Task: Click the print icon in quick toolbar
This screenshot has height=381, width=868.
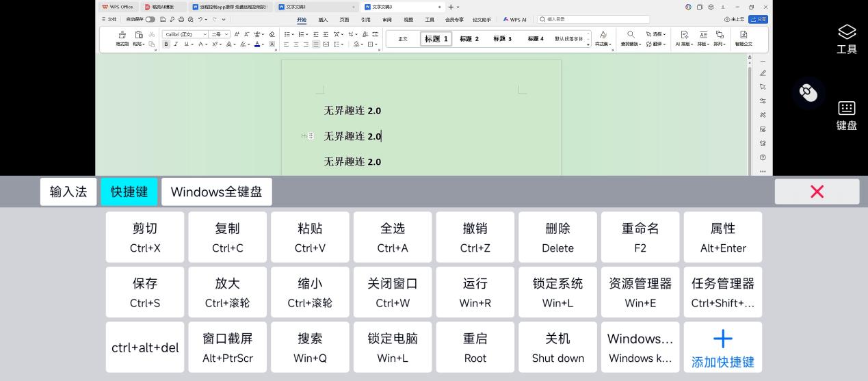Action: 181,19
